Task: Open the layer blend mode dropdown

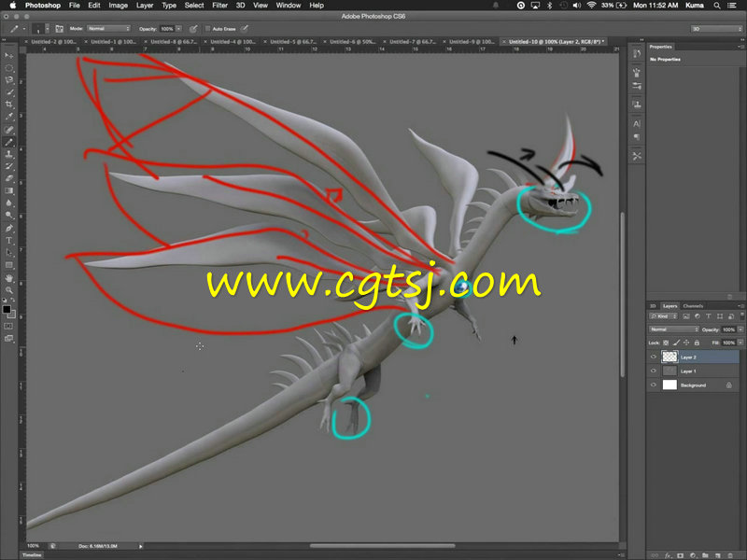Action: (x=673, y=329)
